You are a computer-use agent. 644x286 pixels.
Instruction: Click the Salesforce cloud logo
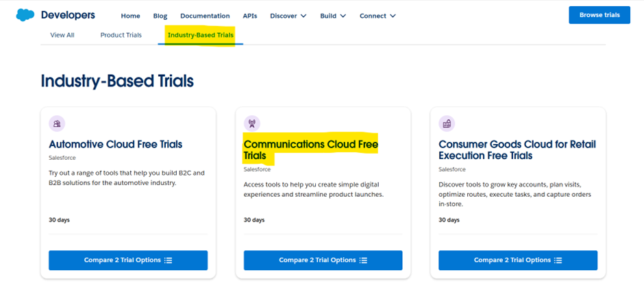[25, 15]
